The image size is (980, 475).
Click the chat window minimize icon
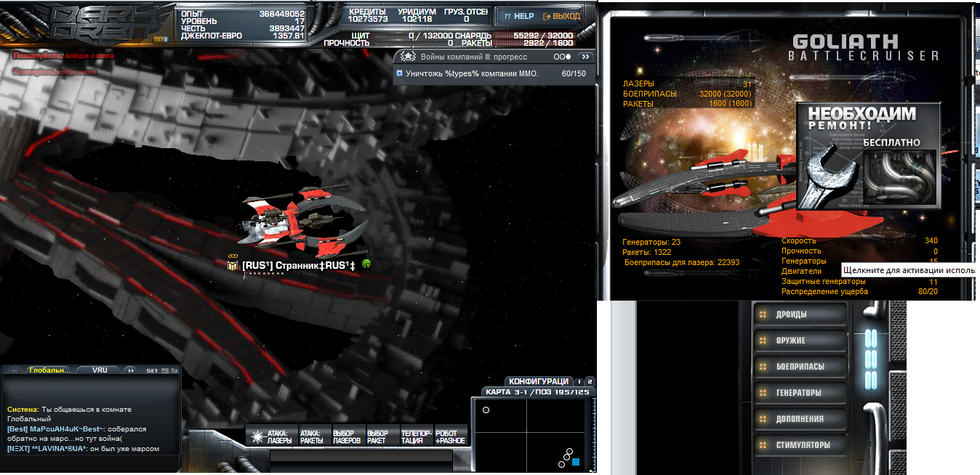(165, 370)
